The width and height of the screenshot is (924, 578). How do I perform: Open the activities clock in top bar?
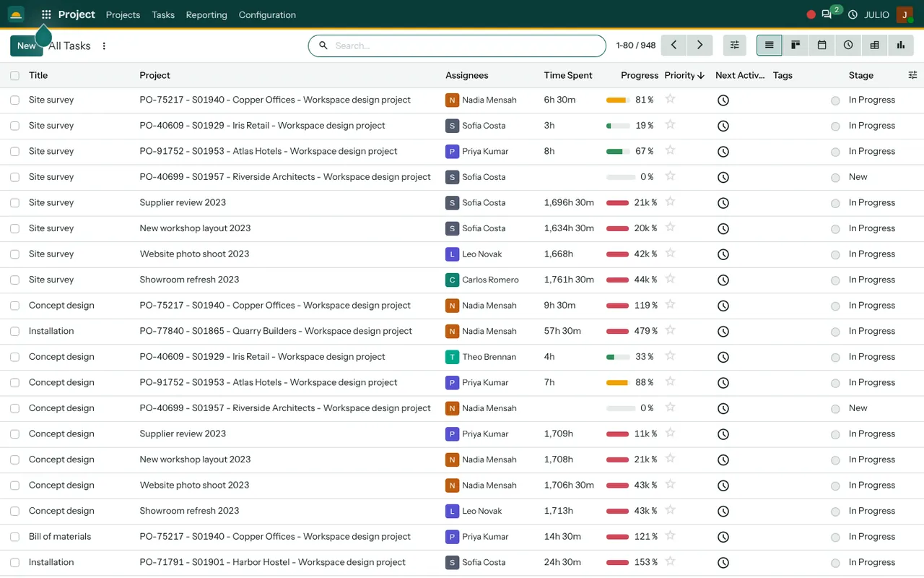[x=853, y=14]
